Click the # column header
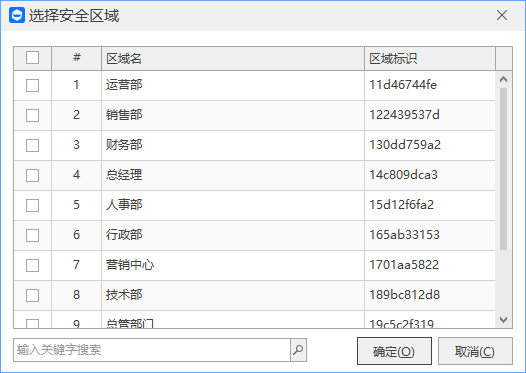The height and width of the screenshot is (373, 526). 76,59
